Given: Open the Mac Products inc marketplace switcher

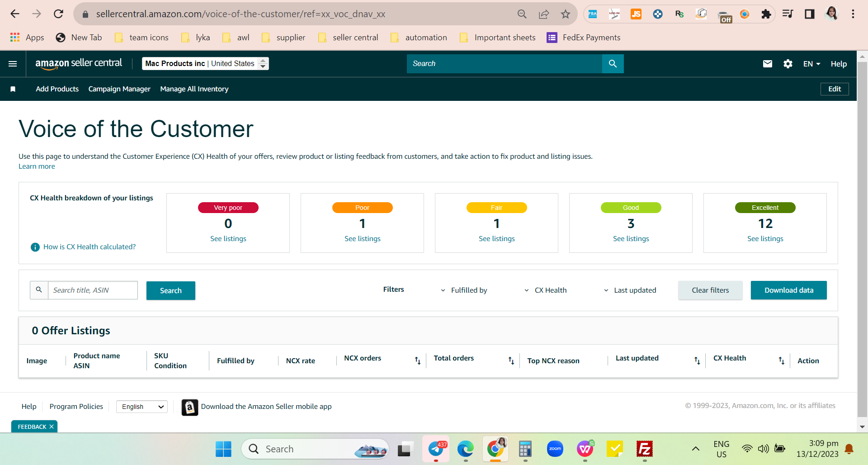Looking at the screenshot, I should pyautogui.click(x=205, y=64).
